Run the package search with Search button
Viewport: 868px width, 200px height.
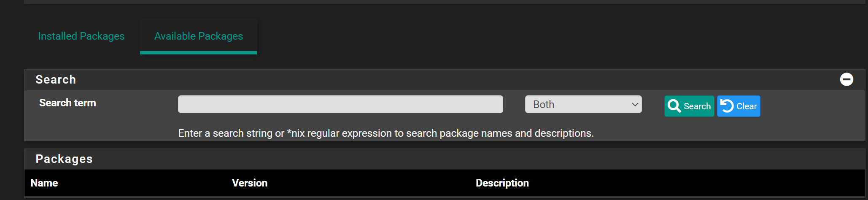(689, 106)
